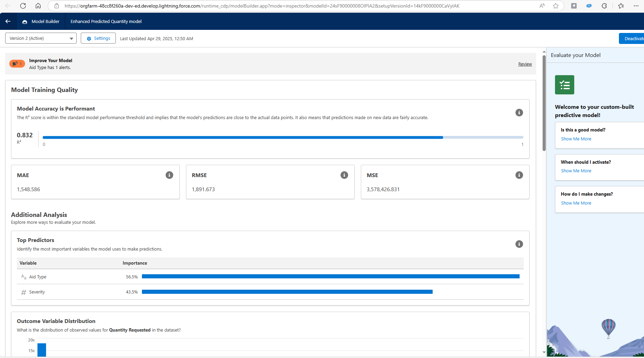Open info icon for Model Accuracy card

pos(519,113)
